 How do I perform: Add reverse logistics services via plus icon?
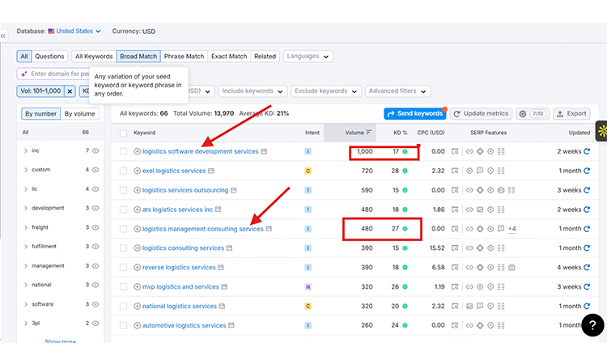click(x=137, y=267)
